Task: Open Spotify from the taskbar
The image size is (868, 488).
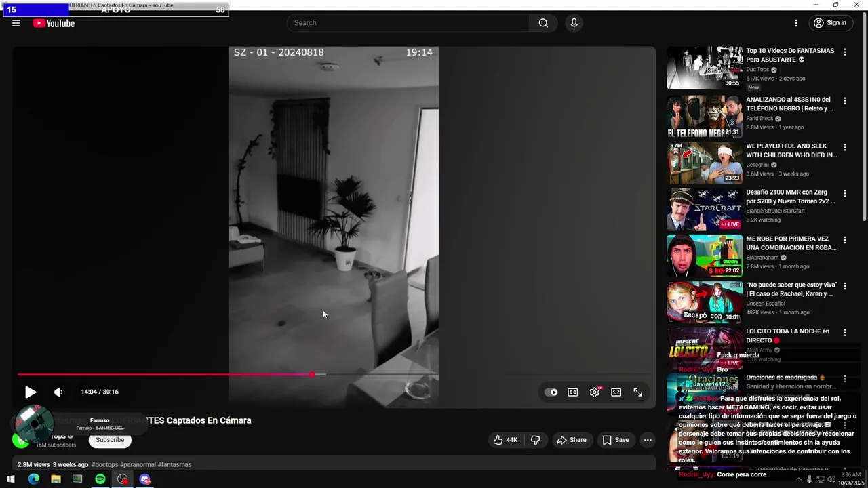Action: 100,479
